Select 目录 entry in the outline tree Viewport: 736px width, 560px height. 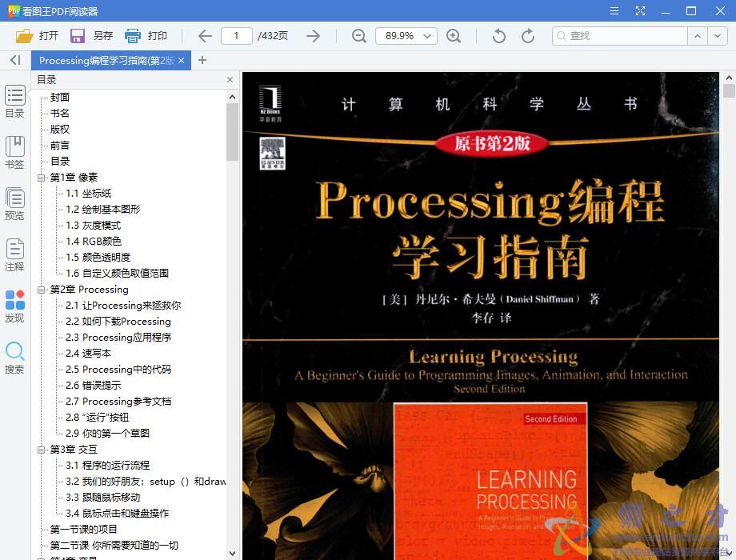pos(60,161)
